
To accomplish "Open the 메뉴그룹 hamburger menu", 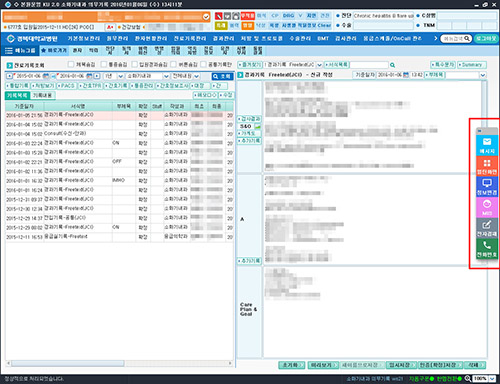I will pyautogui.click(x=21, y=50).
